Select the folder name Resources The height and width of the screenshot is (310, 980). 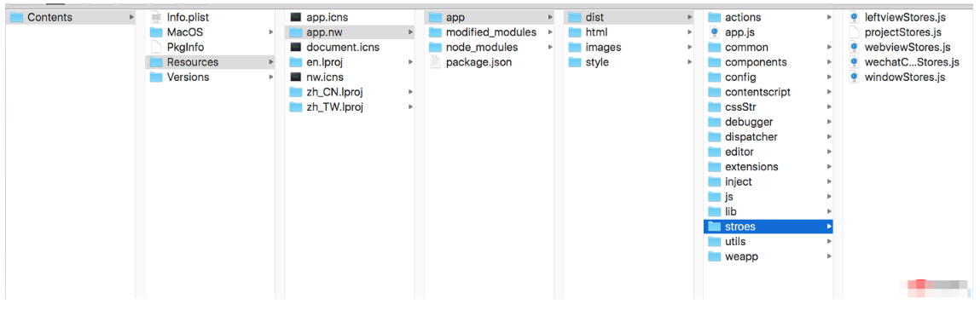point(193,62)
